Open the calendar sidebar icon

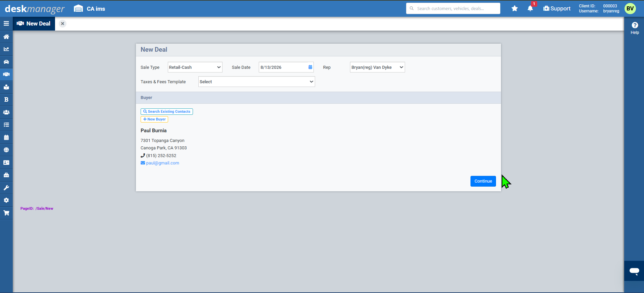pos(6,137)
